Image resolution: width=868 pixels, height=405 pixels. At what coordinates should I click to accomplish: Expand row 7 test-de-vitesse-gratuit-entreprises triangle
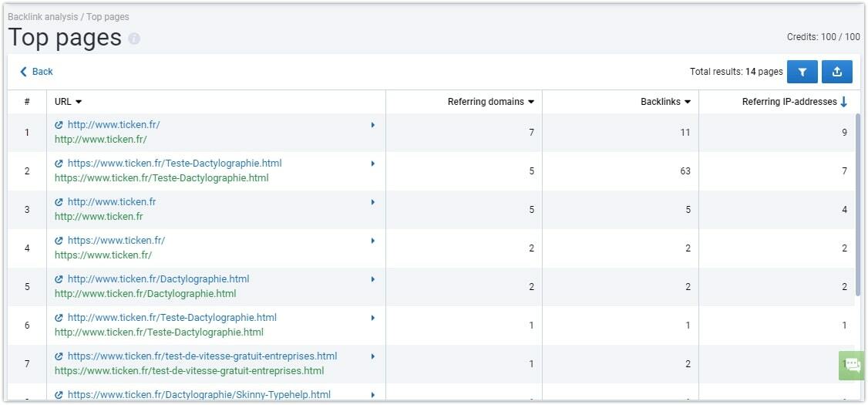[373, 356]
